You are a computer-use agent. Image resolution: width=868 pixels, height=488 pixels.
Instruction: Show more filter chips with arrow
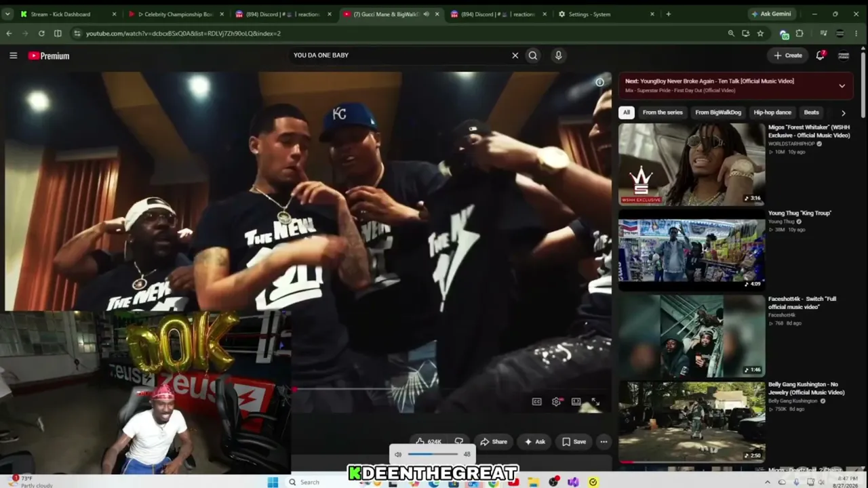click(x=843, y=113)
